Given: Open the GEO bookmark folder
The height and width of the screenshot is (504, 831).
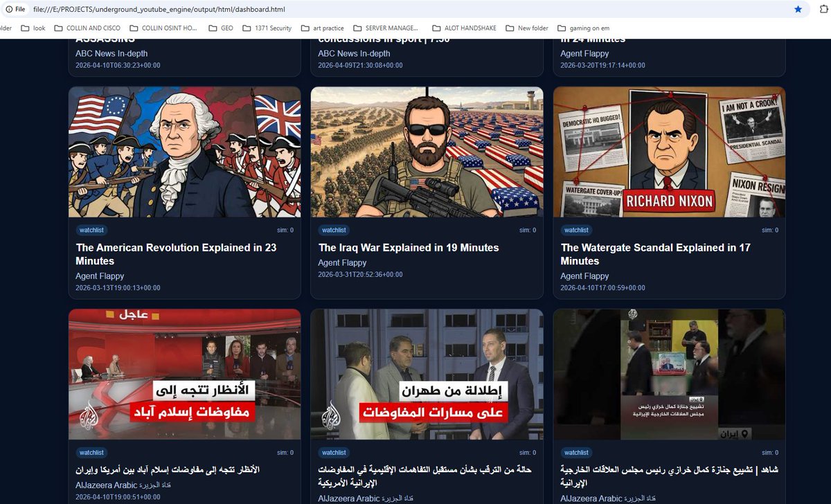Looking at the screenshot, I should pos(220,28).
